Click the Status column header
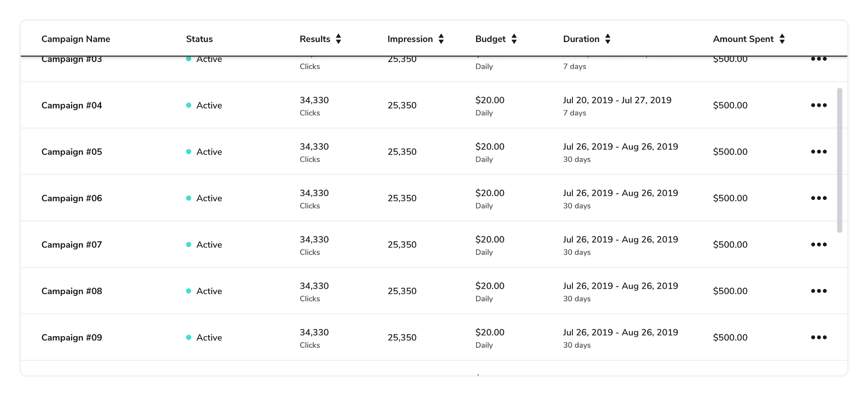This screenshot has height=396, width=868. (199, 39)
